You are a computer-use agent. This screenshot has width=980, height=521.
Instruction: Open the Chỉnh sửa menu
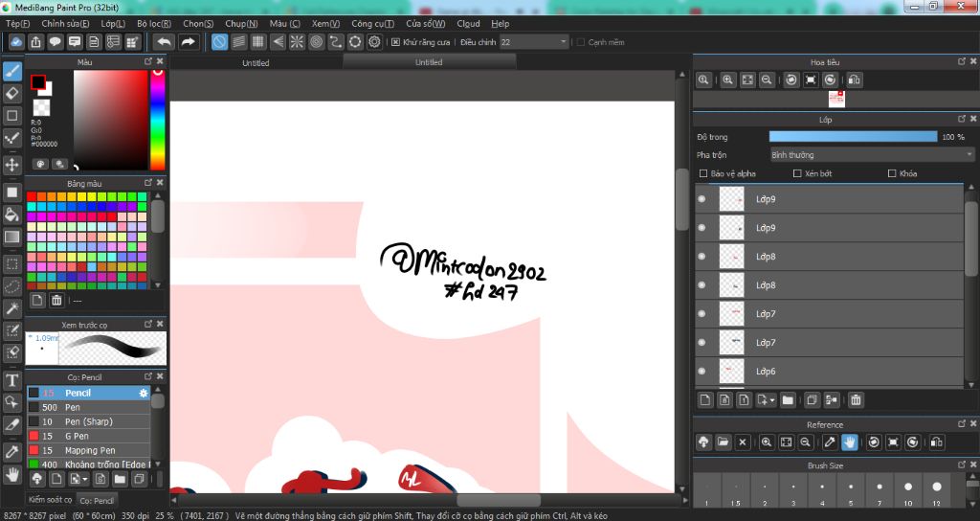[x=65, y=23]
